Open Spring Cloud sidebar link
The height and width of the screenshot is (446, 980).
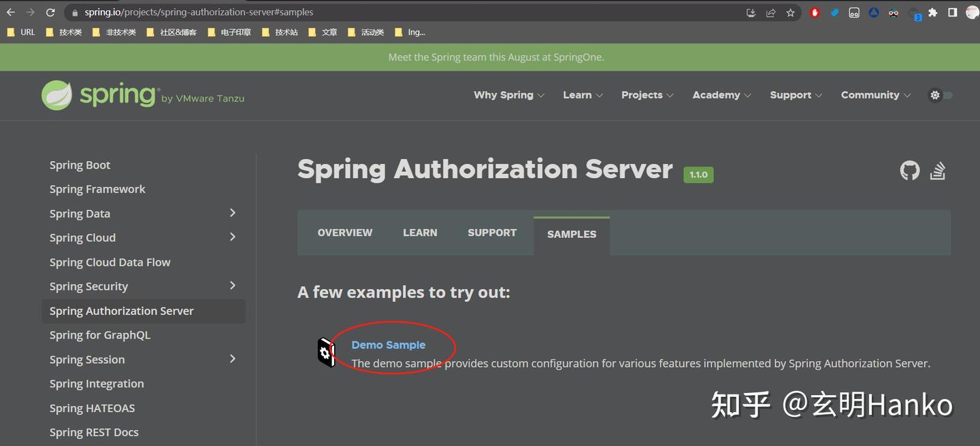(x=82, y=238)
